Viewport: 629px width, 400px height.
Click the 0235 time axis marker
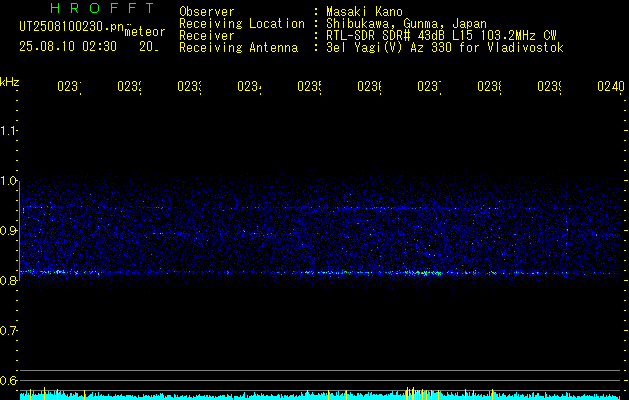309,86
